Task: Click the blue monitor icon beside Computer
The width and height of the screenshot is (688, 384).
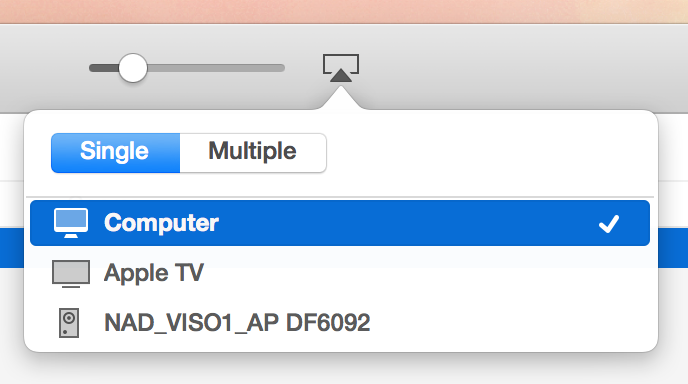Action: 71,223
